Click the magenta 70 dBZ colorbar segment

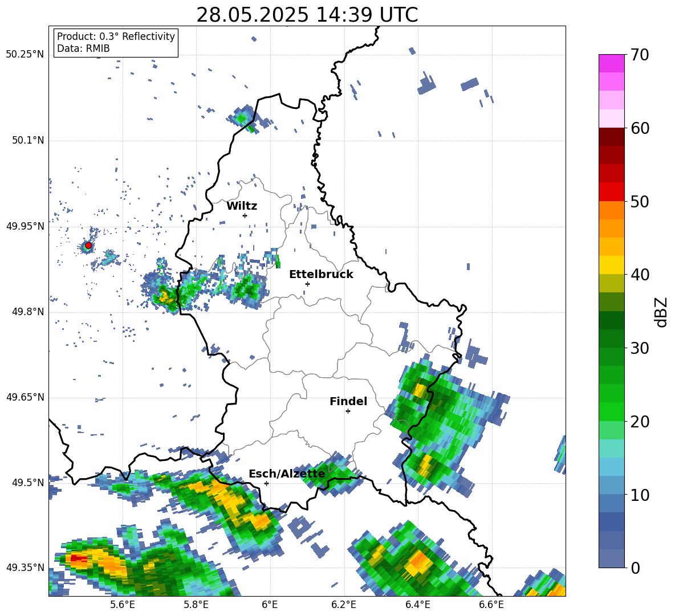(x=611, y=63)
